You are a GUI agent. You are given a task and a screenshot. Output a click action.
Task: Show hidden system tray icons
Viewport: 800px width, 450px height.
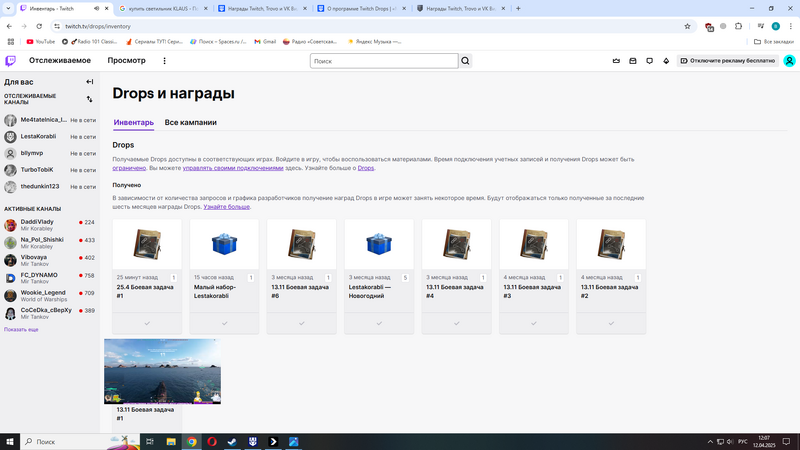pos(710,441)
